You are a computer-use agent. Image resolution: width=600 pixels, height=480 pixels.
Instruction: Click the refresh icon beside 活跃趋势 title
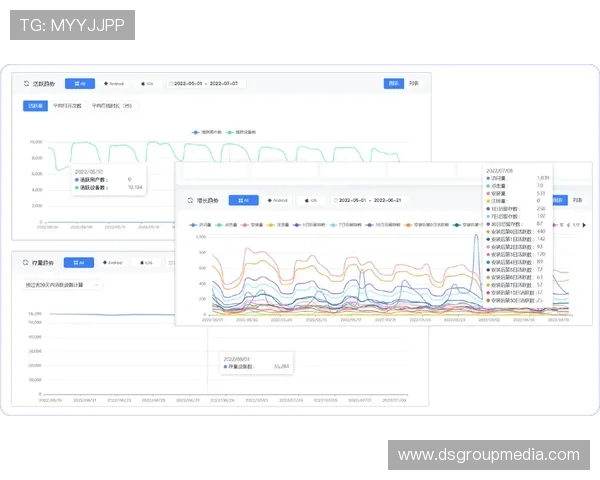27,84
